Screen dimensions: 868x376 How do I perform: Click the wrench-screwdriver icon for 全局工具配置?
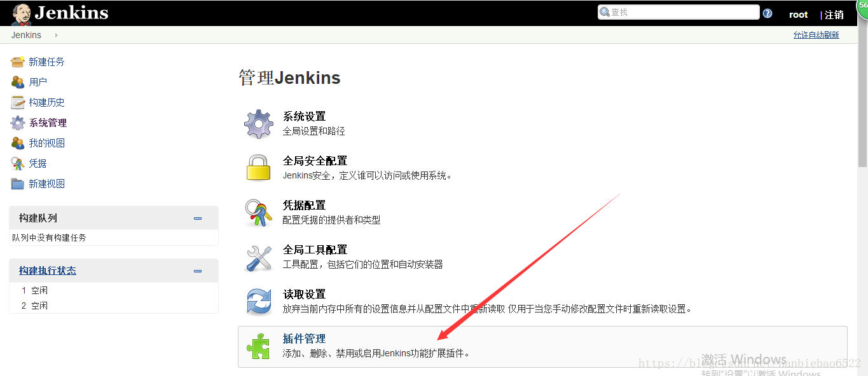(x=259, y=257)
